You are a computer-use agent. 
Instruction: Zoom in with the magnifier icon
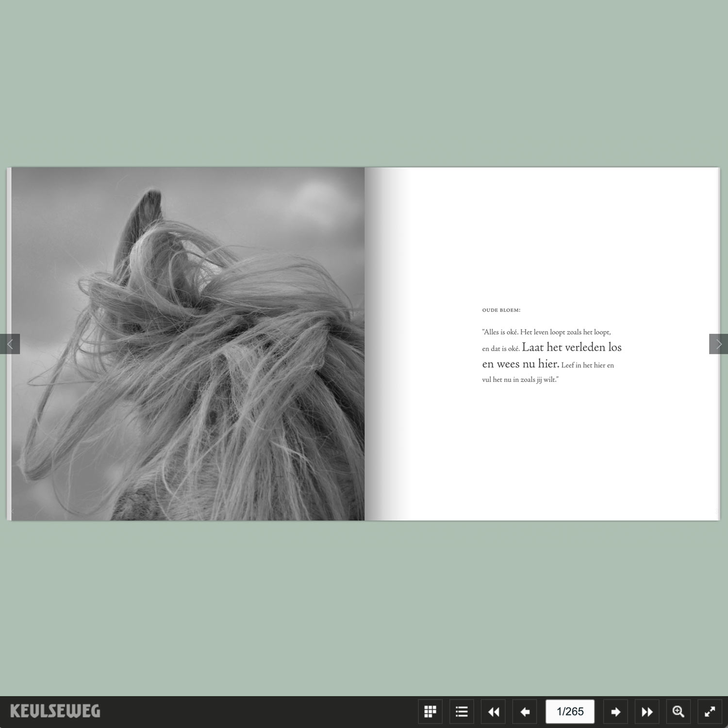coord(678,711)
